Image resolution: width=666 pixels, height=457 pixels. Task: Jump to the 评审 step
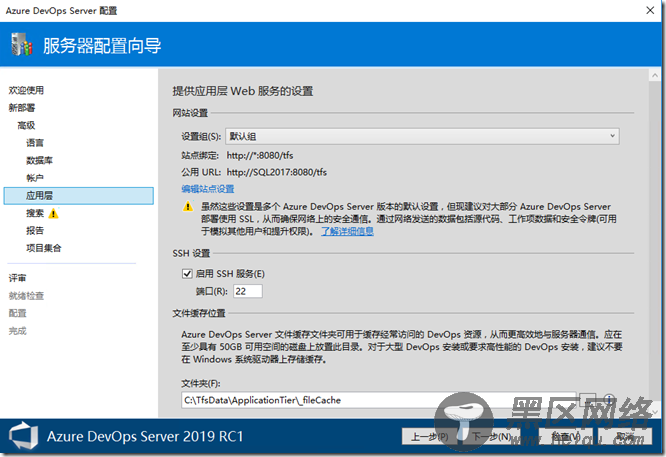pos(17,278)
